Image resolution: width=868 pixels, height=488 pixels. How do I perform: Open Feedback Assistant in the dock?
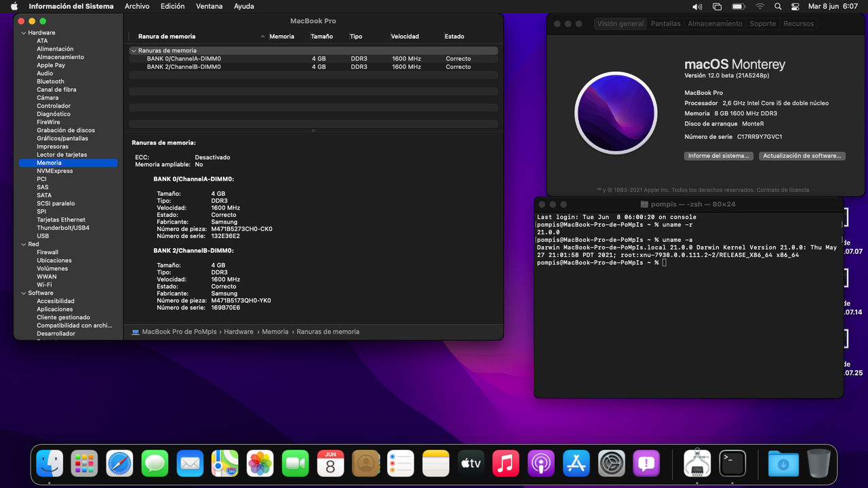coord(646,464)
